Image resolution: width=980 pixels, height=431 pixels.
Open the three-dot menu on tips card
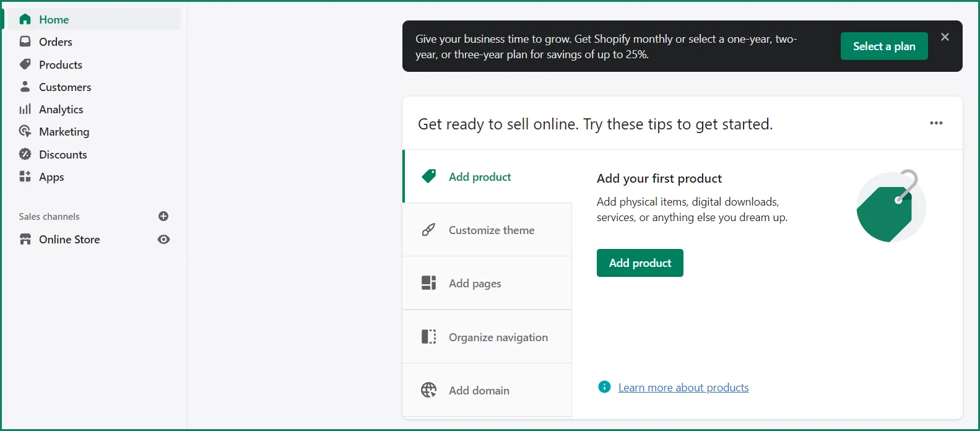(936, 123)
